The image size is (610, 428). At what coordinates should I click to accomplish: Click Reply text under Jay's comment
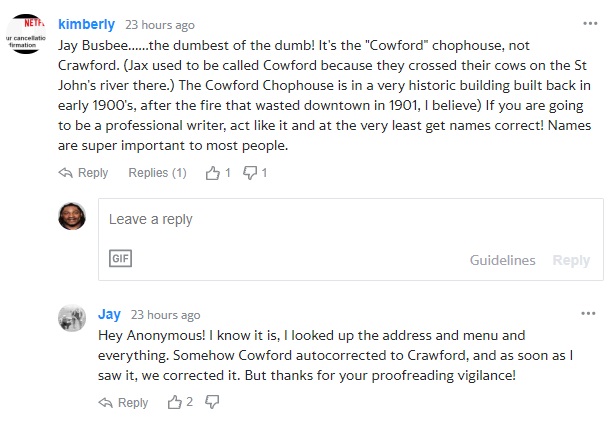pyautogui.click(x=133, y=402)
